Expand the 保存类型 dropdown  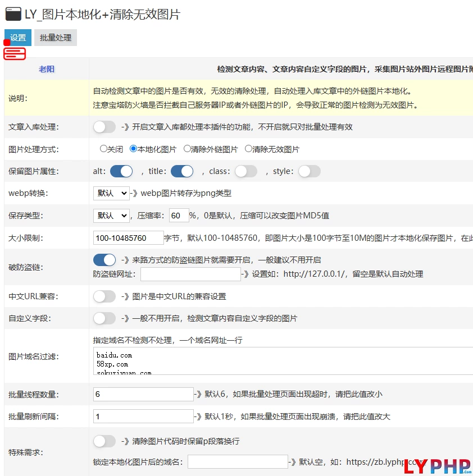click(111, 216)
